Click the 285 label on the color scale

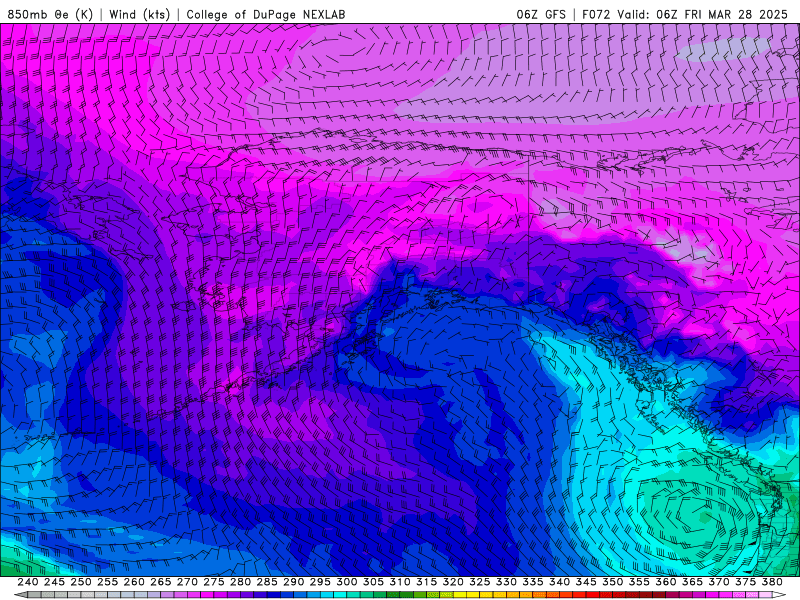coord(267,582)
